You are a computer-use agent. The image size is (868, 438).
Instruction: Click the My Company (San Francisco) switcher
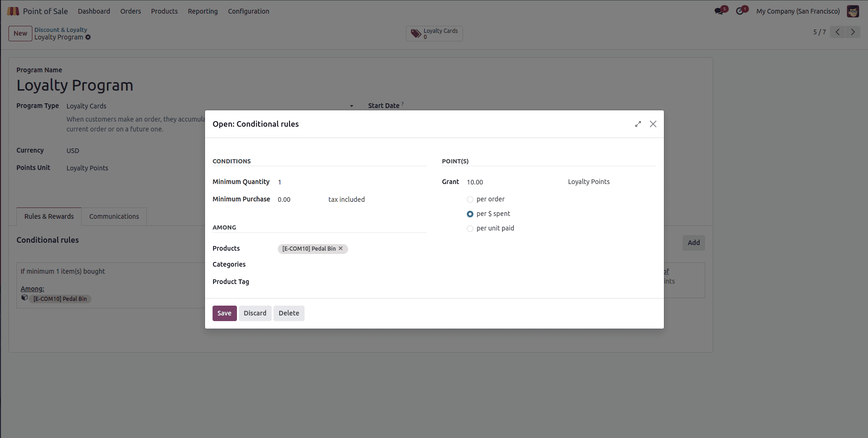tap(798, 11)
